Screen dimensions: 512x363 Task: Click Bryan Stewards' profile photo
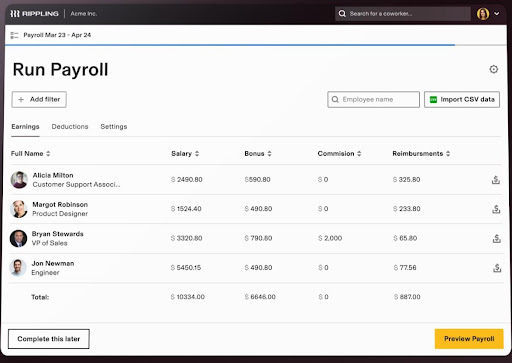[18, 239]
